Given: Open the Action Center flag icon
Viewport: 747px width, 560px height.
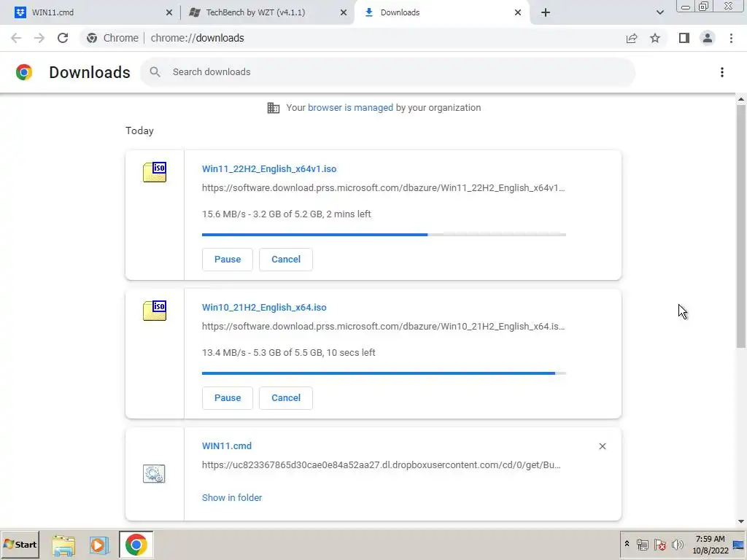Looking at the screenshot, I should click(659, 545).
